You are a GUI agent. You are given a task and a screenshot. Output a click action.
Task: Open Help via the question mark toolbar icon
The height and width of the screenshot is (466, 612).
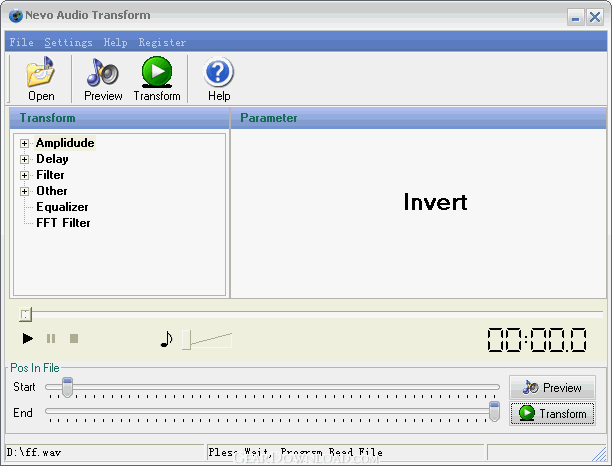(219, 78)
